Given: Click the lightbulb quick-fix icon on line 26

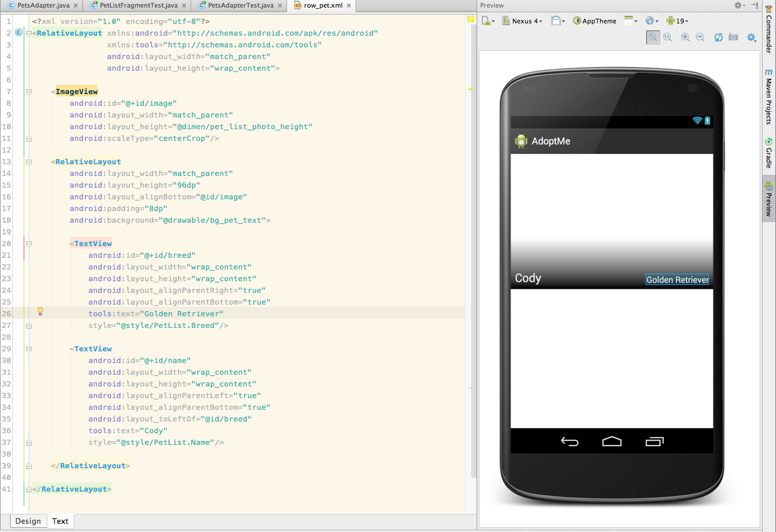Looking at the screenshot, I should [40, 311].
